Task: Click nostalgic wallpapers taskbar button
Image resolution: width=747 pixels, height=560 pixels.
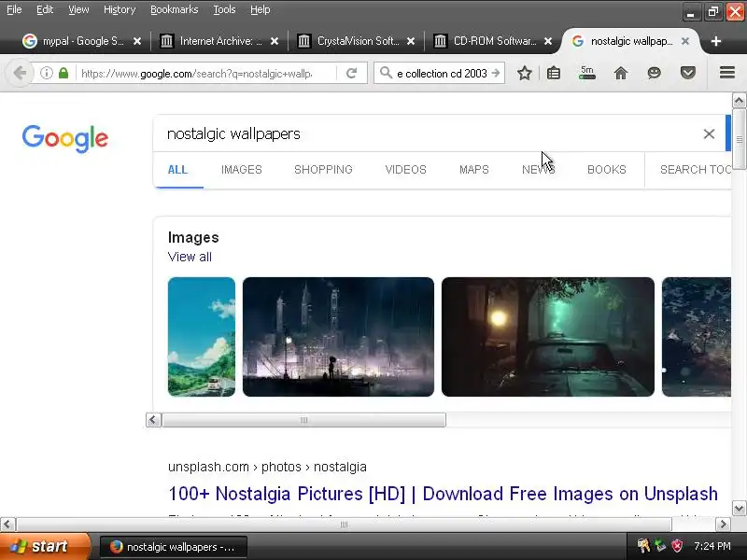Action: point(174,547)
